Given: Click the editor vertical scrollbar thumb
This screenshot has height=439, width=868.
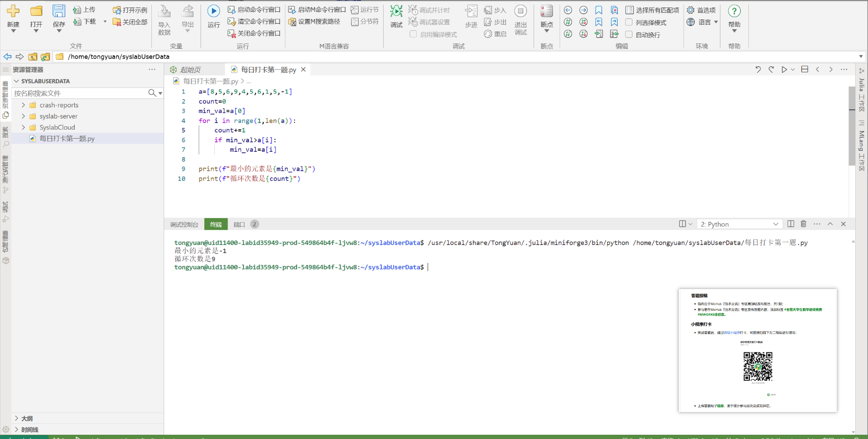Looking at the screenshot, I should pos(852,126).
